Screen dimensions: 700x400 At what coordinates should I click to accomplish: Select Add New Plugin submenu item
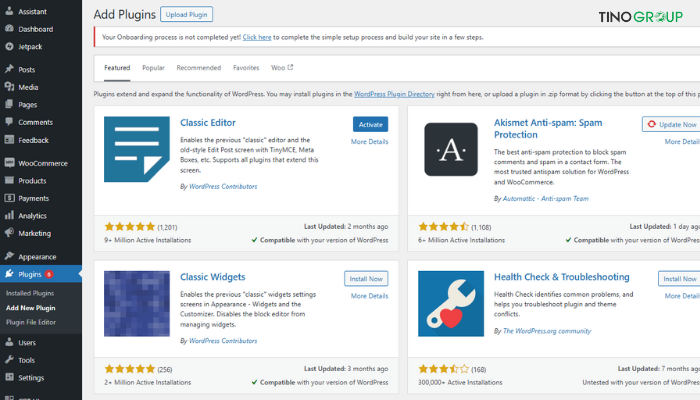pos(30,308)
